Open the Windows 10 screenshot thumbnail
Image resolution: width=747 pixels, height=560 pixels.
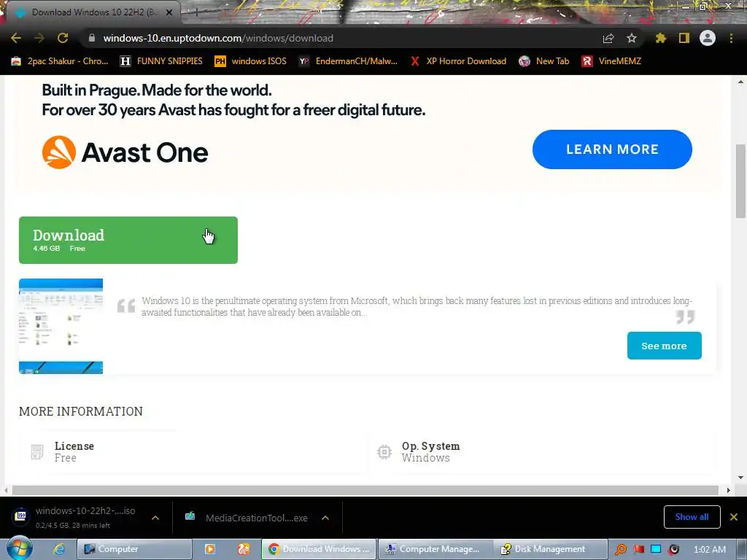(x=61, y=326)
